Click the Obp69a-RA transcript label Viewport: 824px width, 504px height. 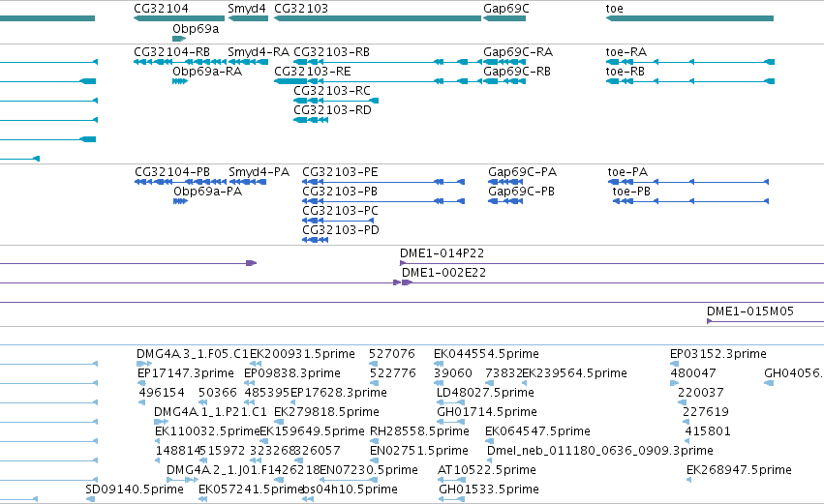207,72
